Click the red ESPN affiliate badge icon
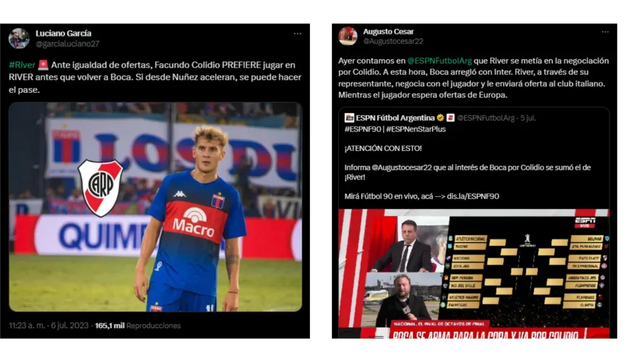 click(x=450, y=118)
